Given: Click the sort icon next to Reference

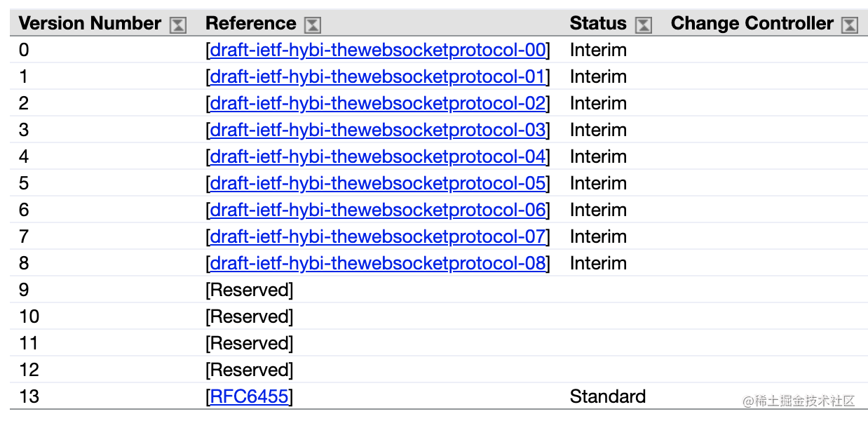Looking at the screenshot, I should point(311,23).
